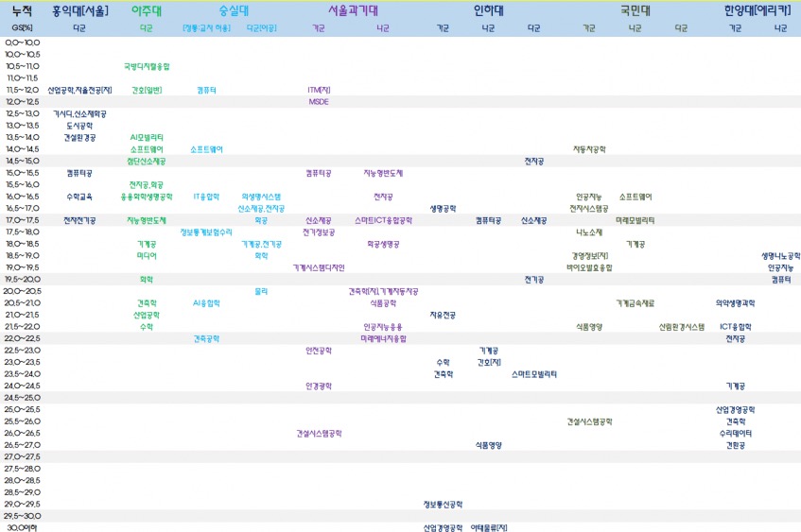Click the '생명공학' entry under 인하대

tap(443, 208)
